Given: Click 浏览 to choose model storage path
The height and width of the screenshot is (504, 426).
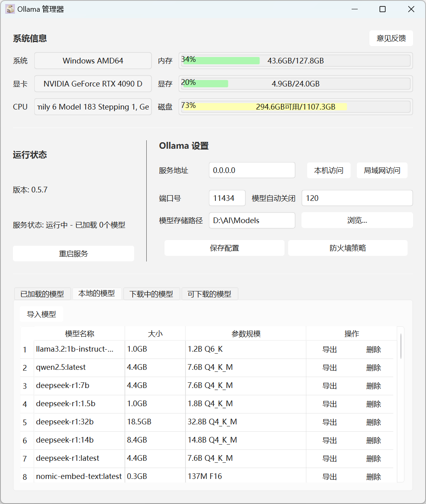Looking at the screenshot, I should (x=357, y=220).
